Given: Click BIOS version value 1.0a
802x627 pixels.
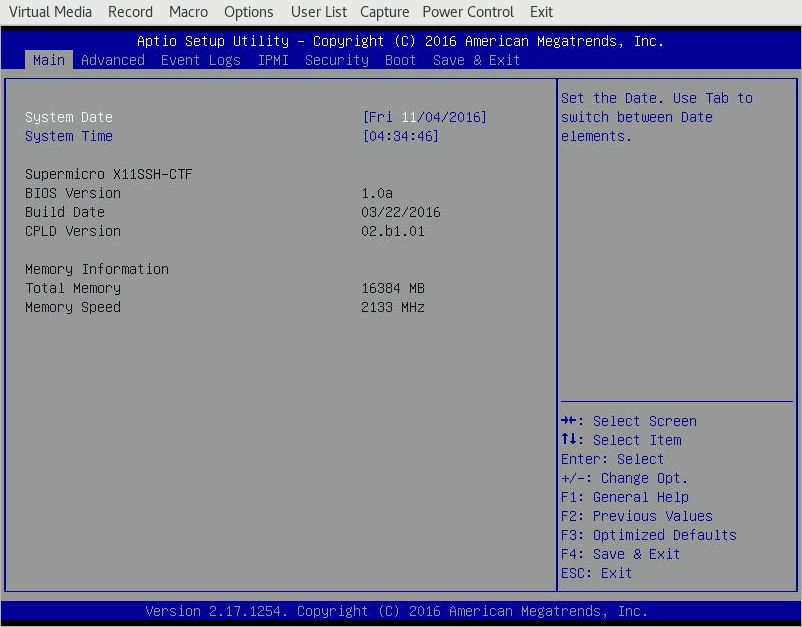Looking at the screenshot, I should tap(377, 193).
